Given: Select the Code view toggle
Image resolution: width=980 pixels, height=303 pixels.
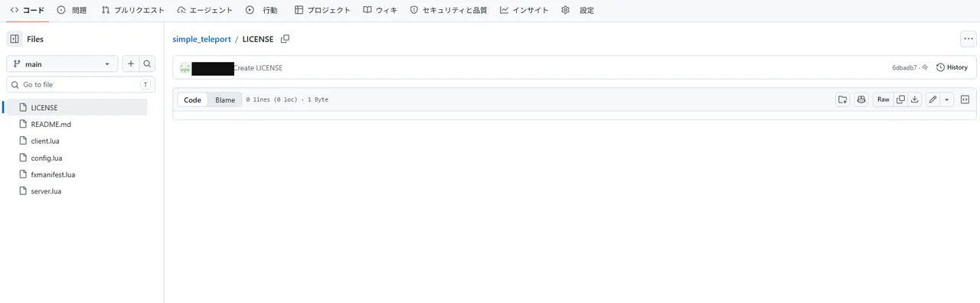Looking at the screenshot, I should pos(192,100).
